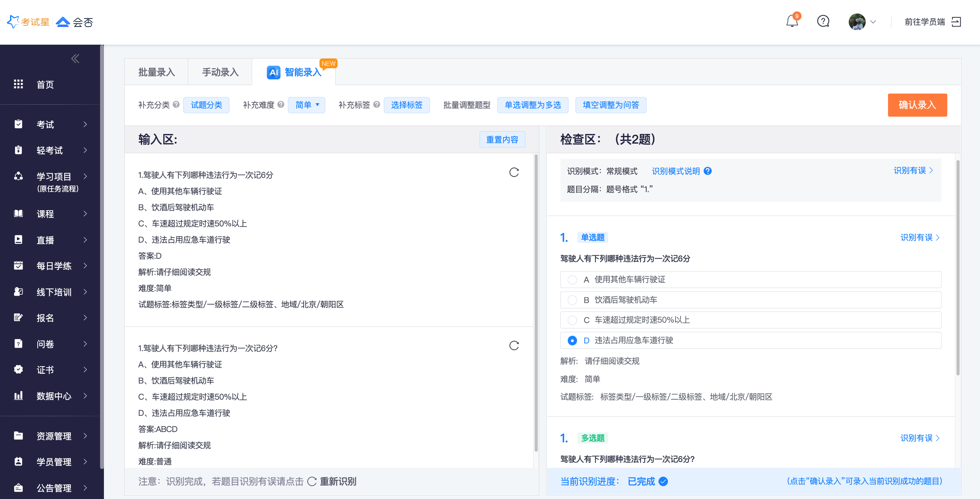The height and width of the screenshot is (499, 980).
Task: Click the 重置内容 button
Action: [502, 139]
